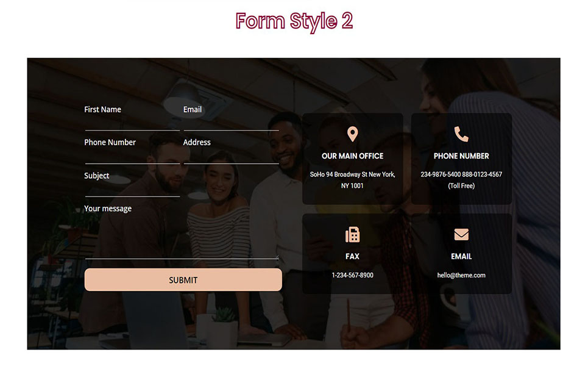The width and height of the screenshot is (588, 366).
Task: Click the email envelope icon
Action: [461, 234]
